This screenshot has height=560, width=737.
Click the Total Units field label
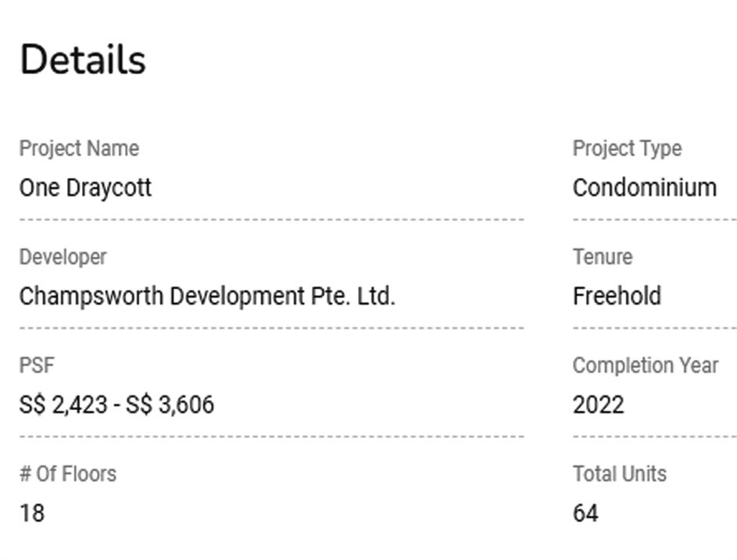(619, 474)
